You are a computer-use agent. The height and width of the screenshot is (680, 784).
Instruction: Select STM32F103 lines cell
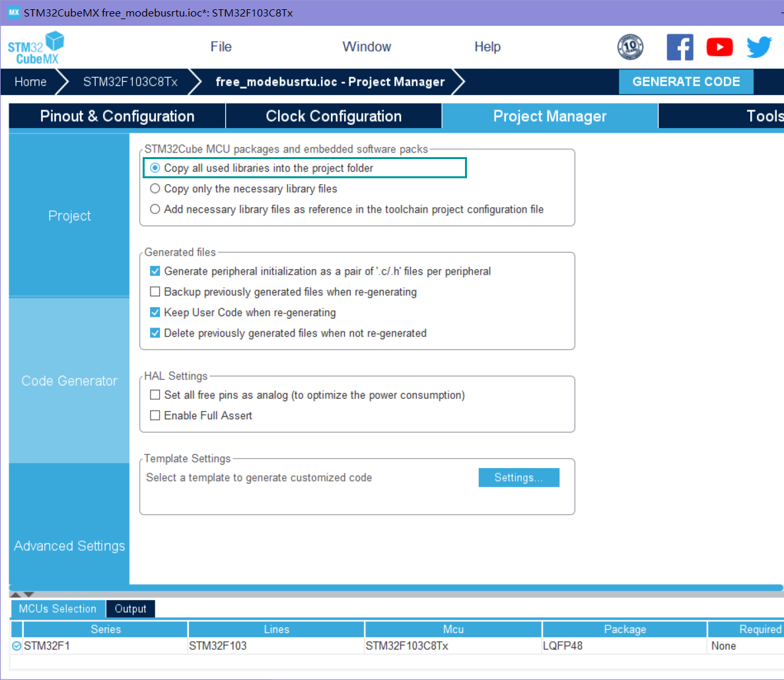277,646
